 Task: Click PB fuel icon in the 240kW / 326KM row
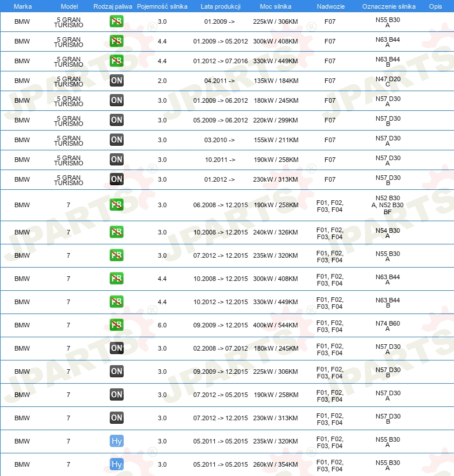[117, 232]
